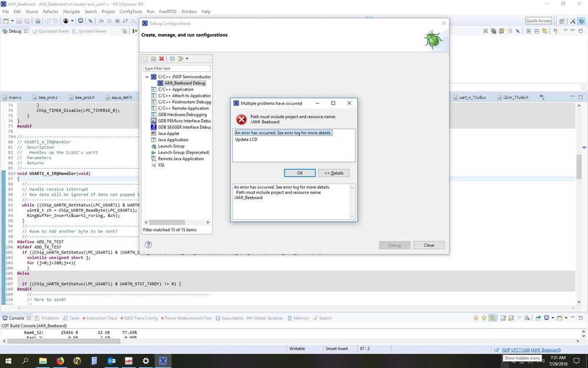Image resolution: width=588 pixels, height=368 pixels.
Task: Click Close in Debug Configurations dialog
Action: (428, 245)
